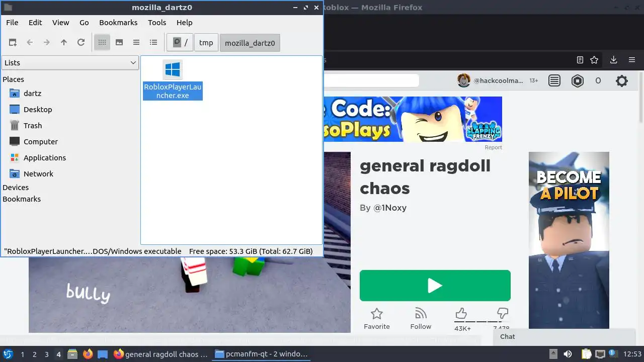Click the Places section header
644x362 pixels.
tap(13, 79)
